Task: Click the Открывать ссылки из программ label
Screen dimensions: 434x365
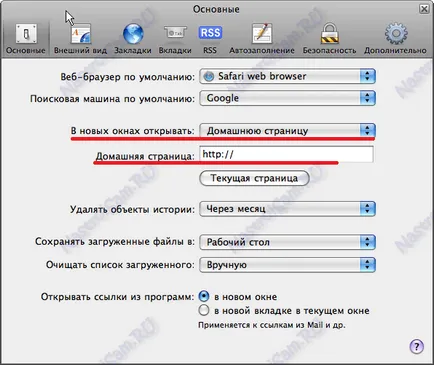Action: [x=117, y=297]
